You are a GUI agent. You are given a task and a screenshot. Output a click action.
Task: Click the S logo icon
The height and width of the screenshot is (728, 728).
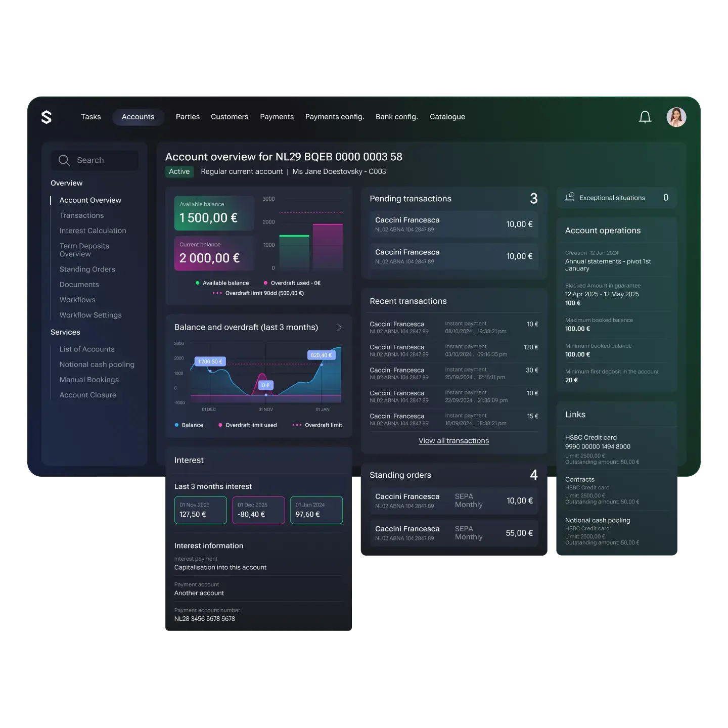[x=47, y=117]
